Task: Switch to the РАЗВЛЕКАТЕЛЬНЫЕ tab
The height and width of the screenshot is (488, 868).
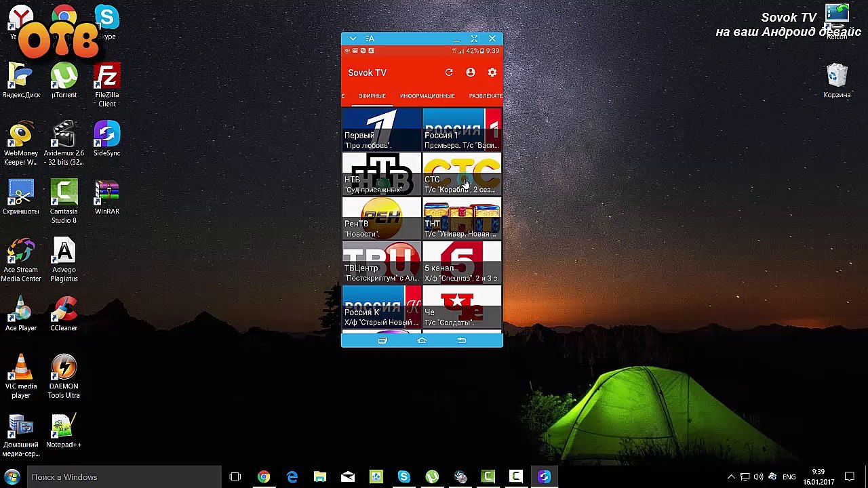Action: point(486,96)
